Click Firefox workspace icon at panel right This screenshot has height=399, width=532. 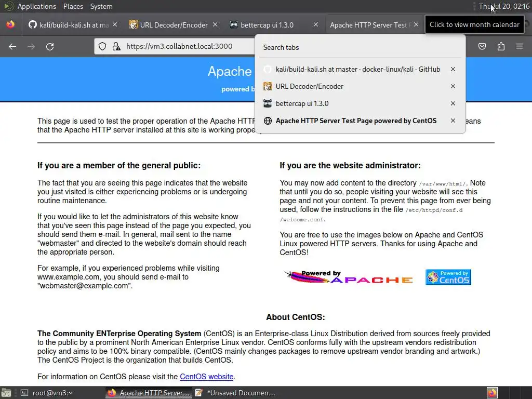pyautogui.click(x=493, y=393)
